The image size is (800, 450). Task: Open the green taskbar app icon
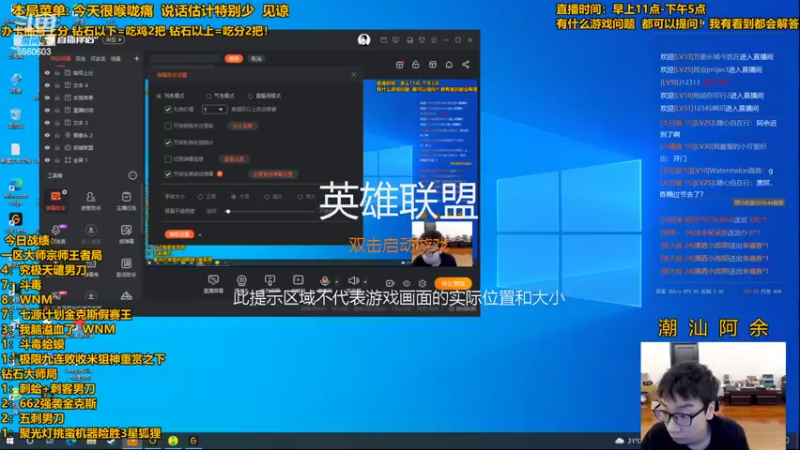pos(173,441)
